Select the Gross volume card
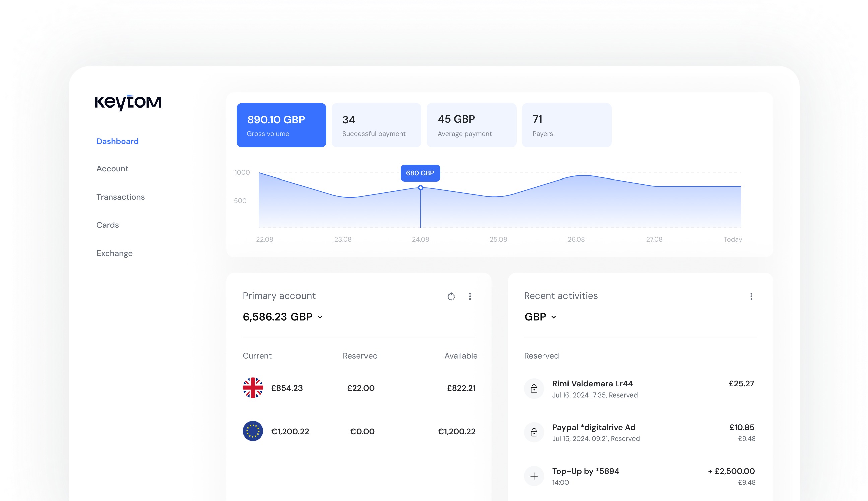 click(x=281, y=125)
